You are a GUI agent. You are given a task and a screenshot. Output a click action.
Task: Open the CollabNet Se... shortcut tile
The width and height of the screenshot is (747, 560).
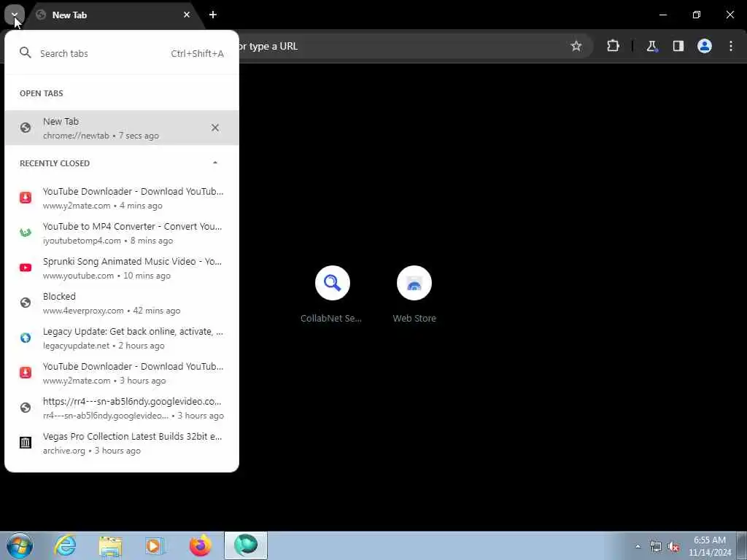coord(332,295)
